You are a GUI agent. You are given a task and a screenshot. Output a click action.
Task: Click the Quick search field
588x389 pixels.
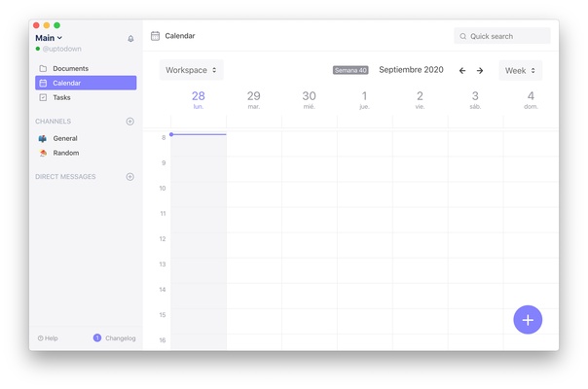pos(502,36)
